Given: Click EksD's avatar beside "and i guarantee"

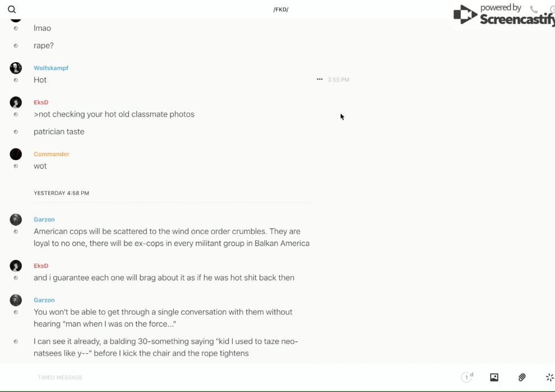Looking at the screenshot, I should coord(16,265).
